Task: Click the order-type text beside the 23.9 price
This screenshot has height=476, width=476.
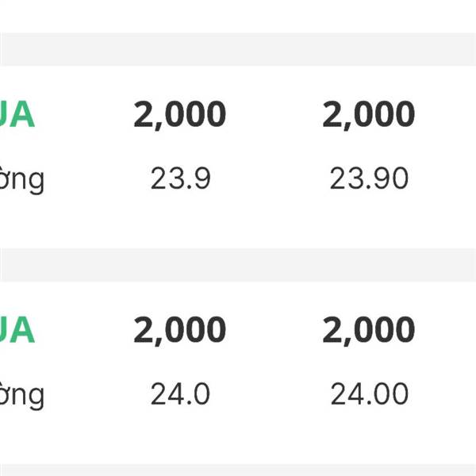Action: pyautogui.click(x=22, y=180)
